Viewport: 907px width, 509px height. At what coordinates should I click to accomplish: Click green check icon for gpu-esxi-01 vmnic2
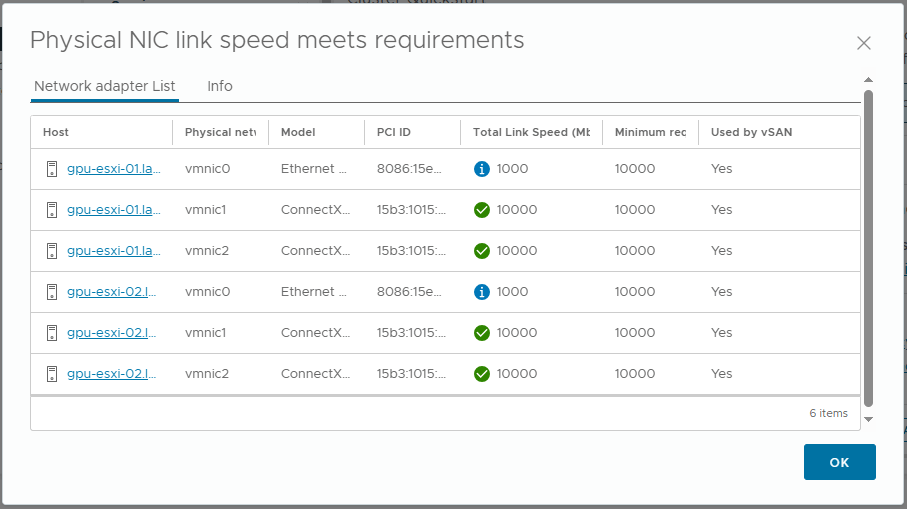click(x=482, y=251)
